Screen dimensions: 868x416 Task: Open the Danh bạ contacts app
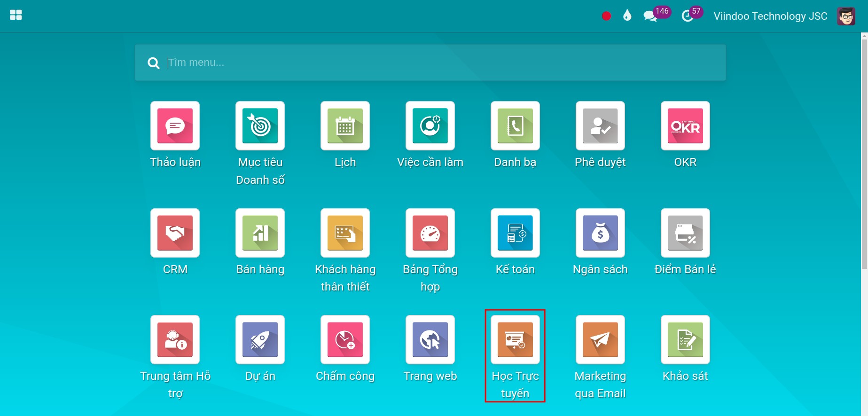click(515, 126)
